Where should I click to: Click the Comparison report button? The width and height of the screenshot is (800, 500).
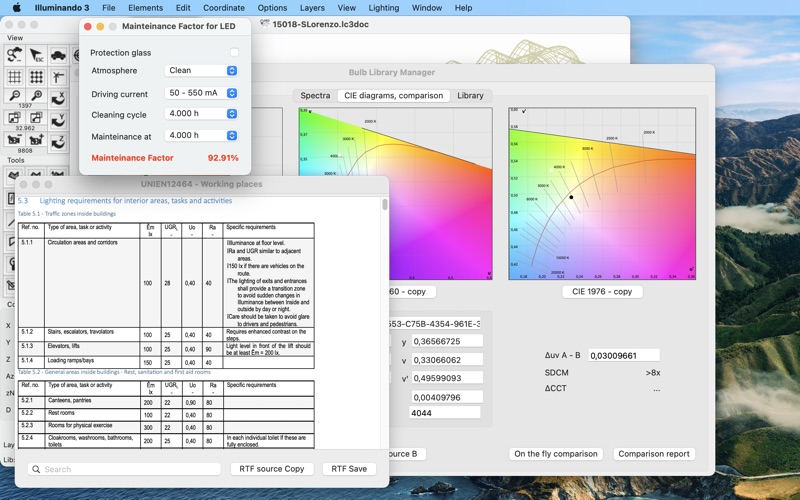pyautogui.click(x=654, y=454)
